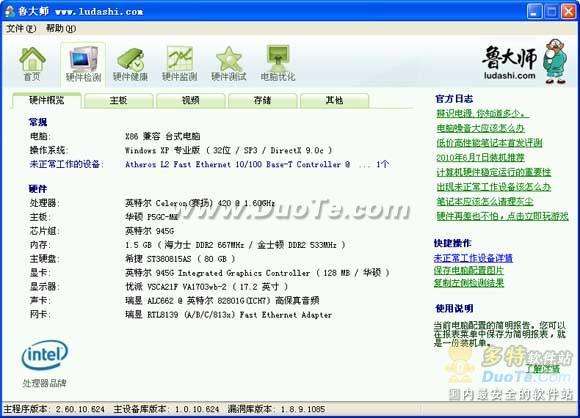Click 复制左侧检测结果 quick action
The width and height of the screenshot is (580, 418).
(x=469, y=283)
